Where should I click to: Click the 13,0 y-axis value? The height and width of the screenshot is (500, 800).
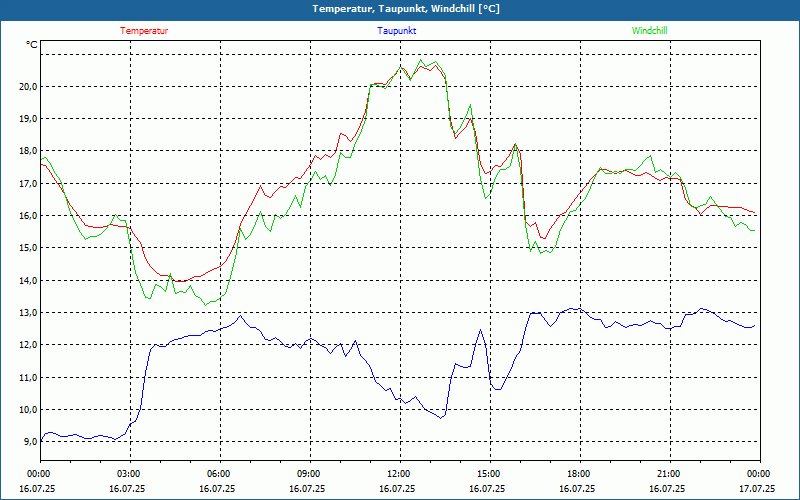pos(29,312)
